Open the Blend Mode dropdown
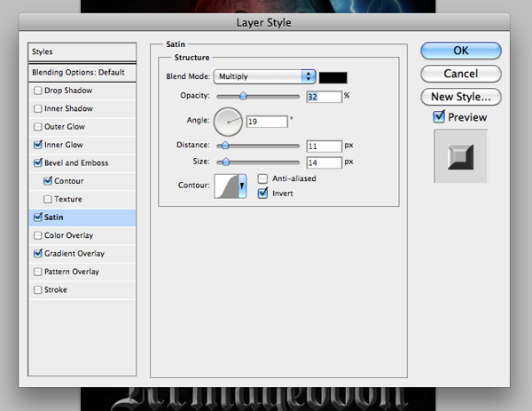 click(x=265, y=77)
